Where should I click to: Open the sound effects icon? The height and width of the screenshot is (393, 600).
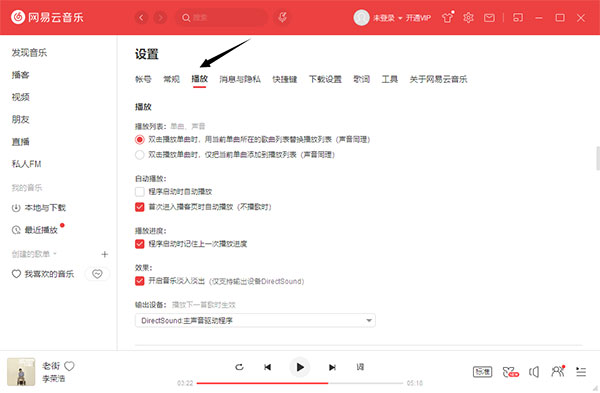511,372
